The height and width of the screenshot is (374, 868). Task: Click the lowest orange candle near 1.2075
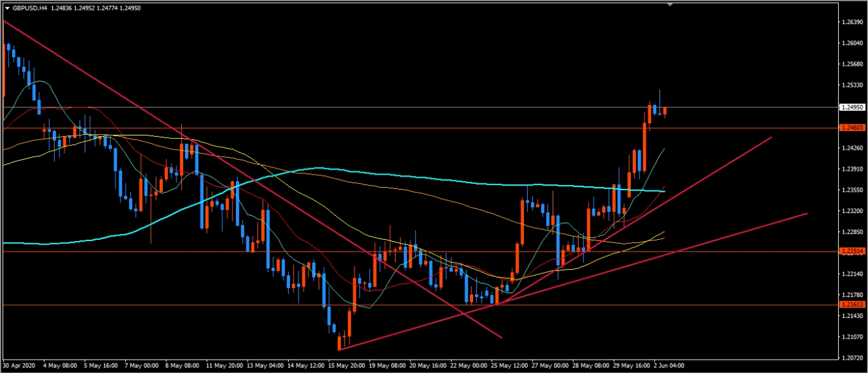340,342
